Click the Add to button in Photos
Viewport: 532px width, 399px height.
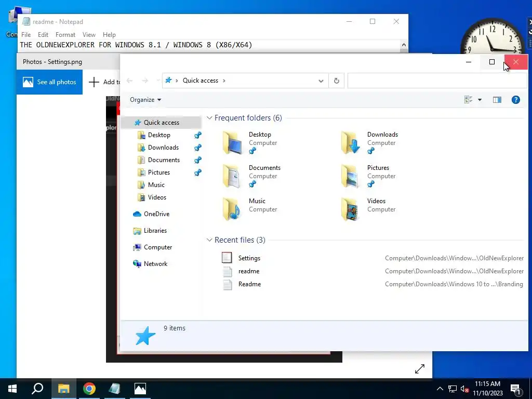(104, 82)
